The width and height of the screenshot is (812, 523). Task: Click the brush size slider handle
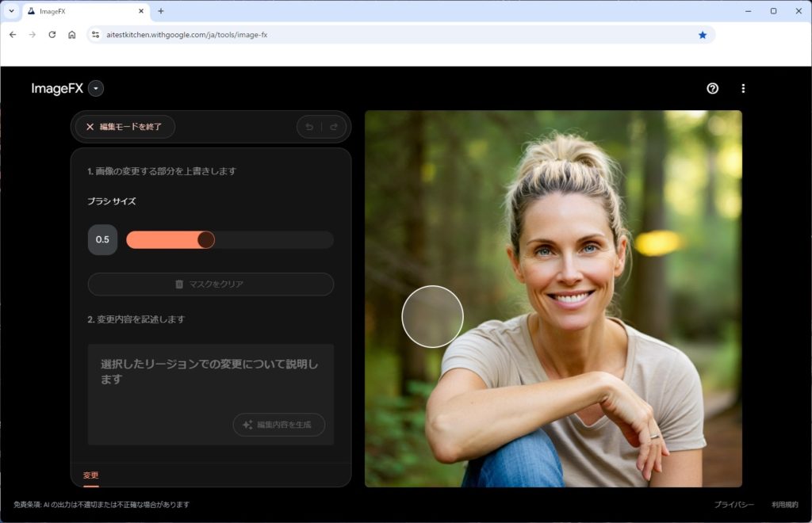[205, 240]
